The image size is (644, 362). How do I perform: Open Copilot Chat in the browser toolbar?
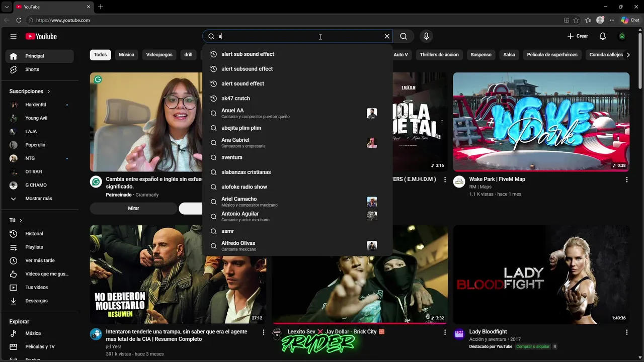(630, 20)
